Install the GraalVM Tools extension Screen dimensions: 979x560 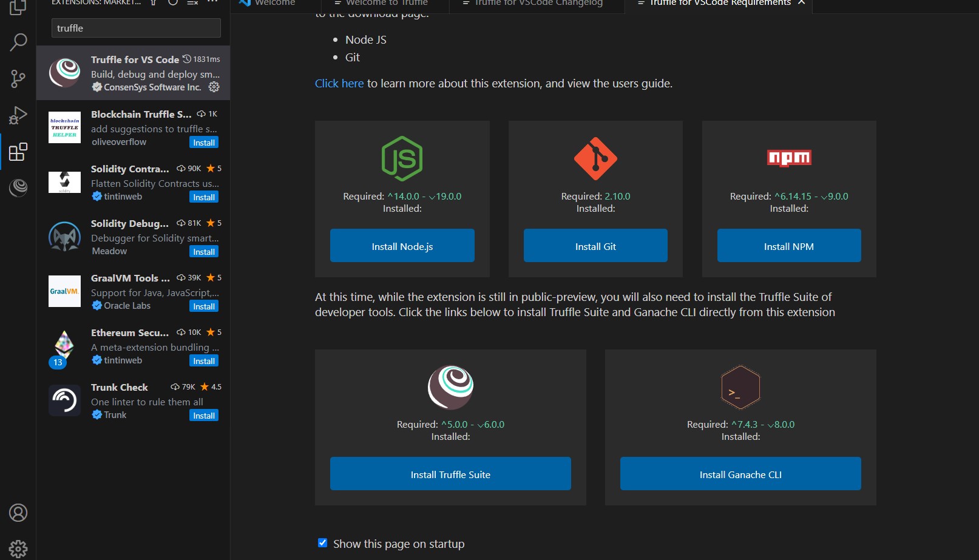click(x=204, y=306)
